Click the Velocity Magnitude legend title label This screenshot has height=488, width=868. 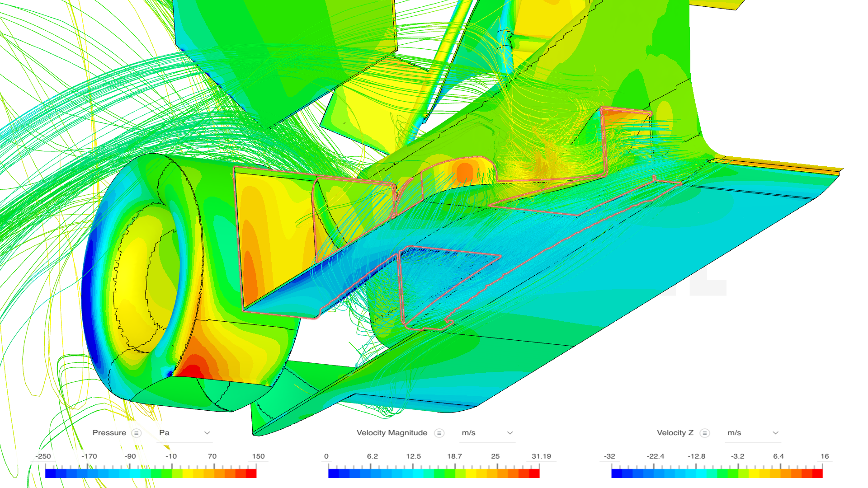392,433
